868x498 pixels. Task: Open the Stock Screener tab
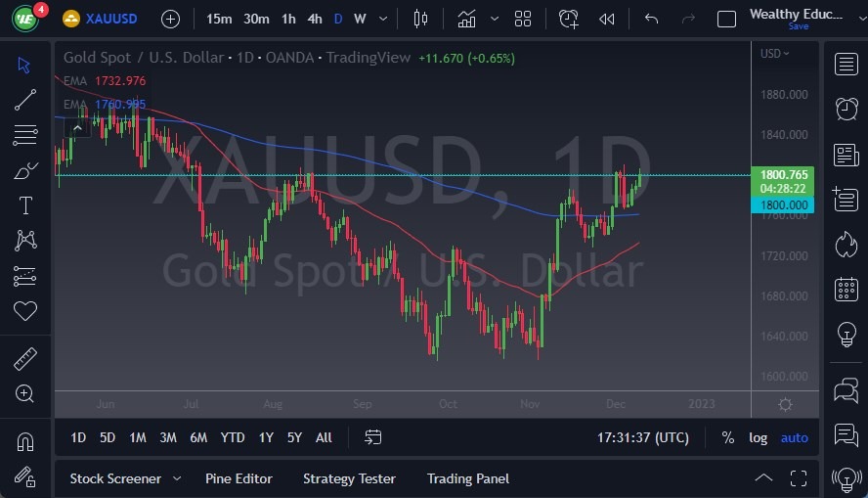(x=115, y=478)
